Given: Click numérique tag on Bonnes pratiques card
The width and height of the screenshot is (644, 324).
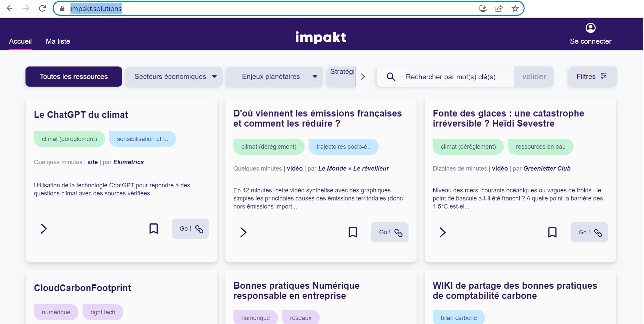Looking at the screenshot, I should (256, 318).
